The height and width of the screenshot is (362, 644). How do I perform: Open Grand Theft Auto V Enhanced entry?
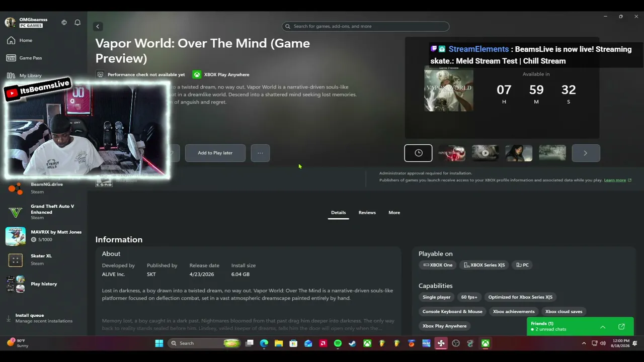coord(43,212)
